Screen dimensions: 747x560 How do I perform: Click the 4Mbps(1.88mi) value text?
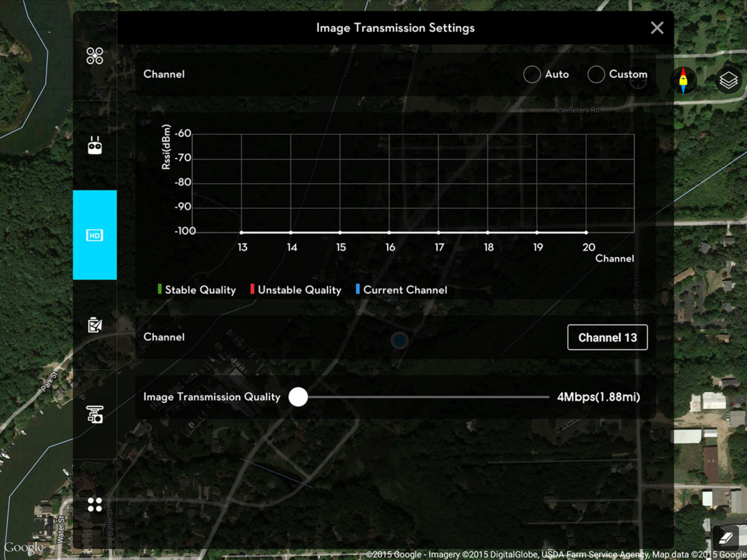pos(598,397)
